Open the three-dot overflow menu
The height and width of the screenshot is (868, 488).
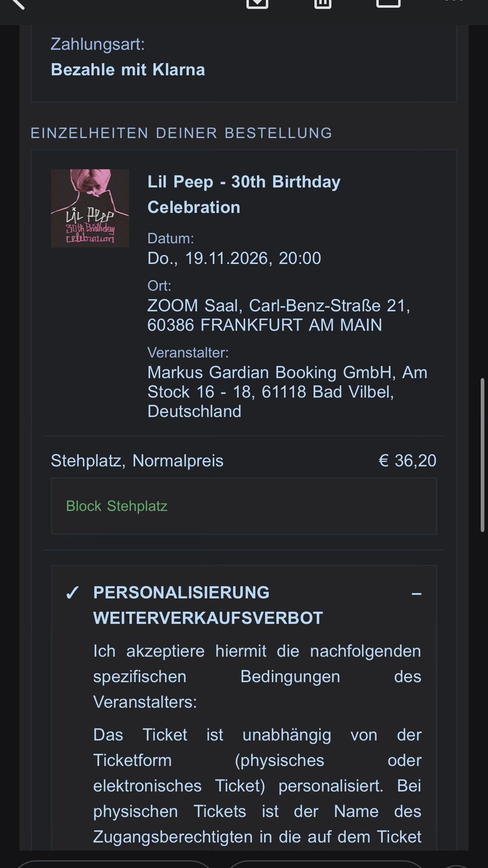454,1
